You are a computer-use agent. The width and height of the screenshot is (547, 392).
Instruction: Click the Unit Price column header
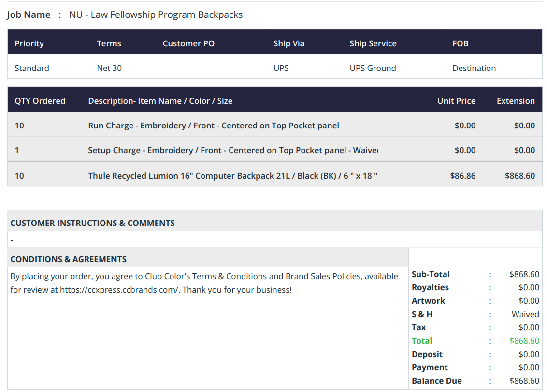point(456,101)
